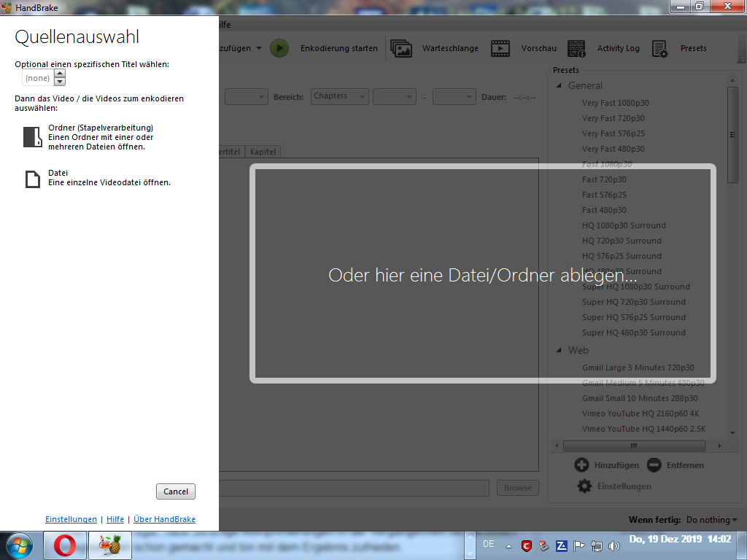Select the Fast 720p30 preset
Screen dimensions: 747x560
tap(604, 179)
